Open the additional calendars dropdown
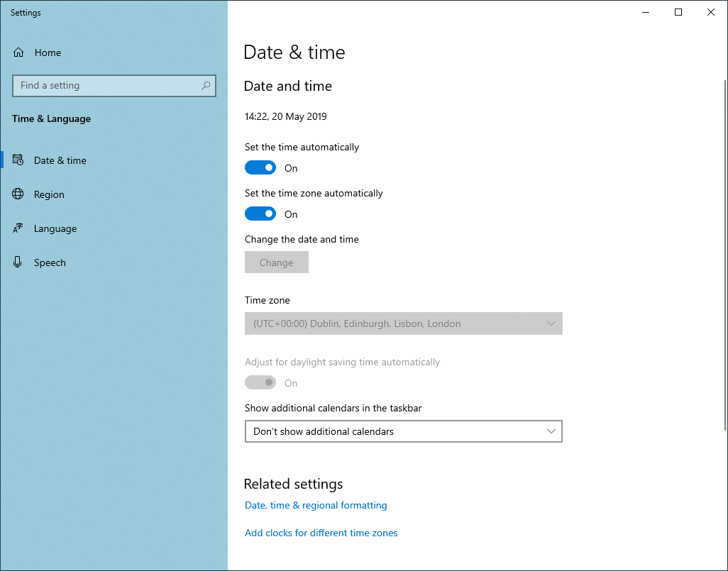Viewport: 728px width, 571px height. pyautogui.click(x=403, y=431)
